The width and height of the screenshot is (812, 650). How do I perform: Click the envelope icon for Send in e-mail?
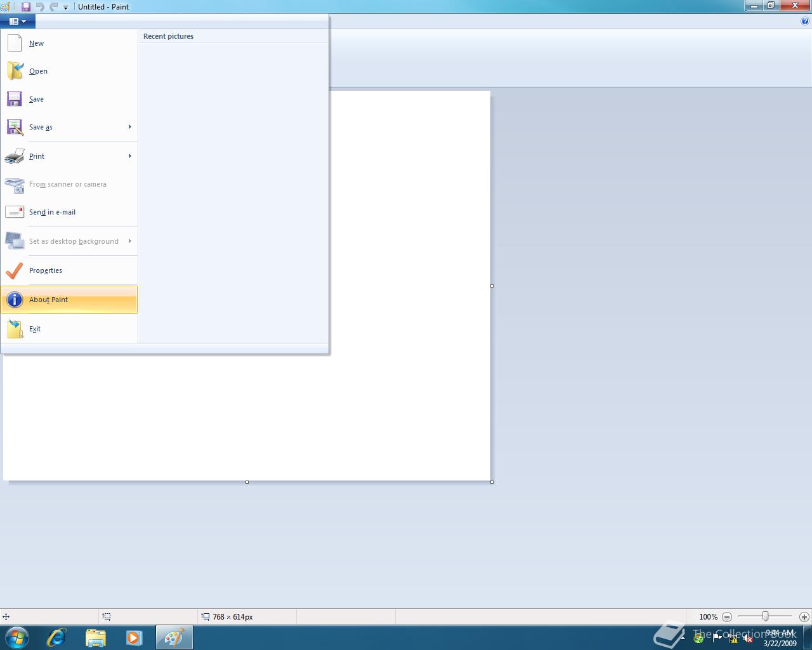(15, 212)
